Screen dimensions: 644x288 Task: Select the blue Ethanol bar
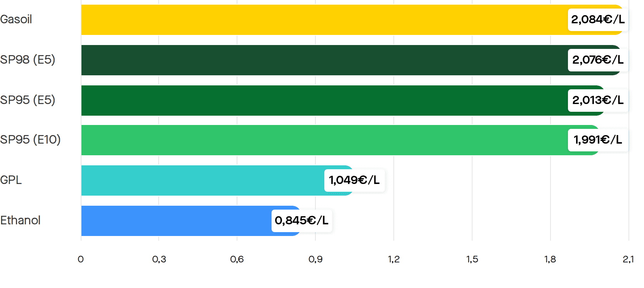tap(191, 221)
